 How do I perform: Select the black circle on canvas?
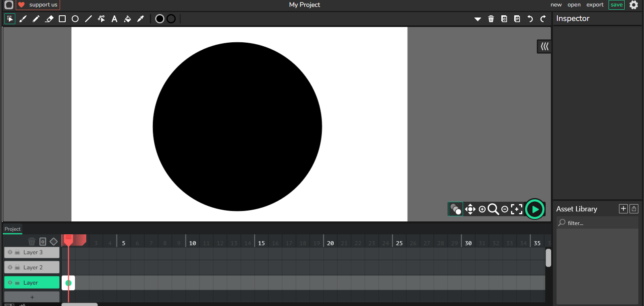click(x=237, y=127)
